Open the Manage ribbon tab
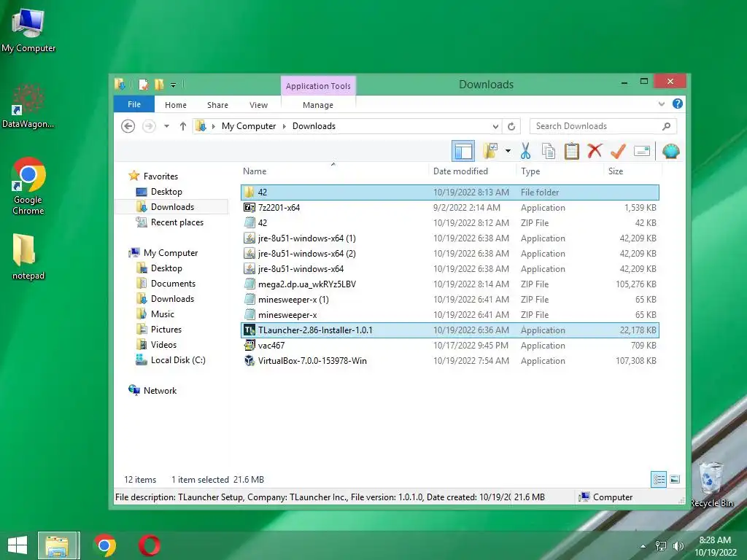This screenshot has width=747, height=560. click(318, 105)
